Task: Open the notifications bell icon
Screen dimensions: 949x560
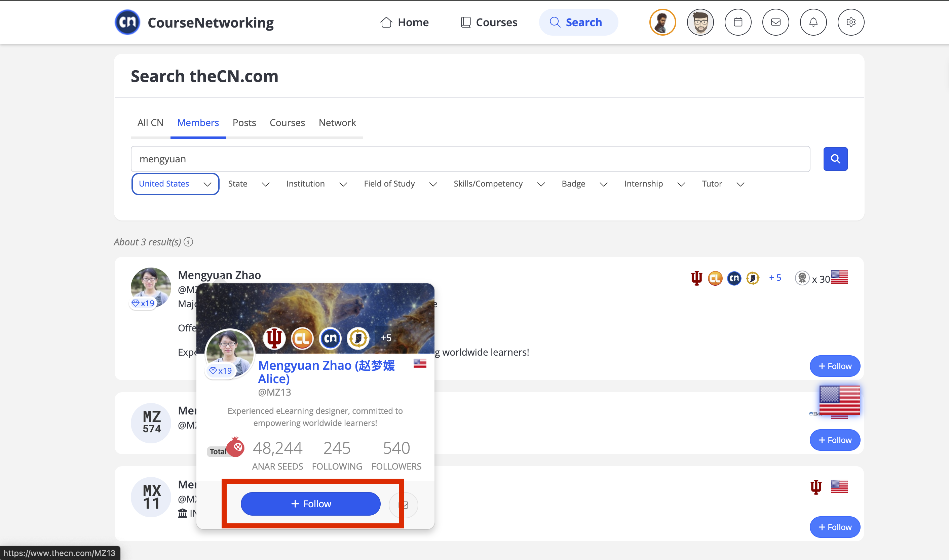Action: tap(813, 22)
